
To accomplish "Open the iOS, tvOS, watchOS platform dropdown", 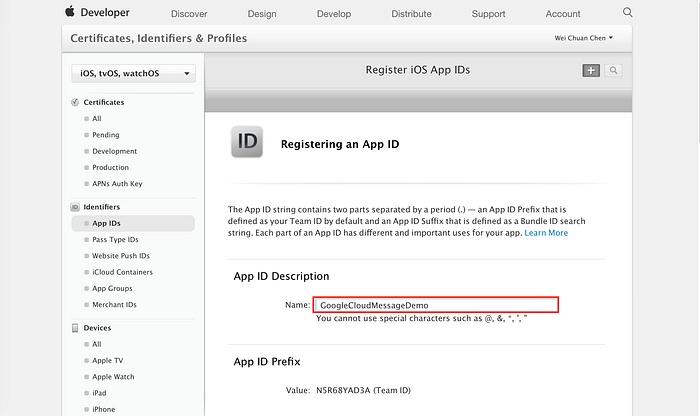I will pos(133,74).
